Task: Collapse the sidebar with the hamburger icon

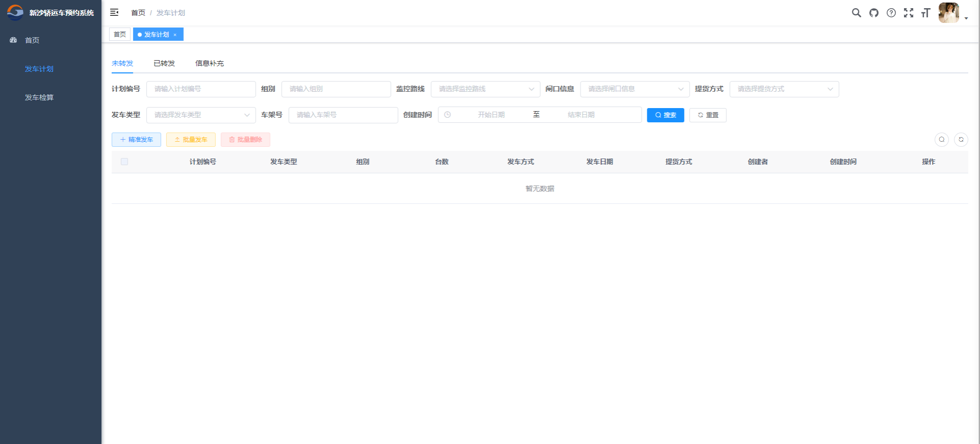Action: [x=114, y=12]
